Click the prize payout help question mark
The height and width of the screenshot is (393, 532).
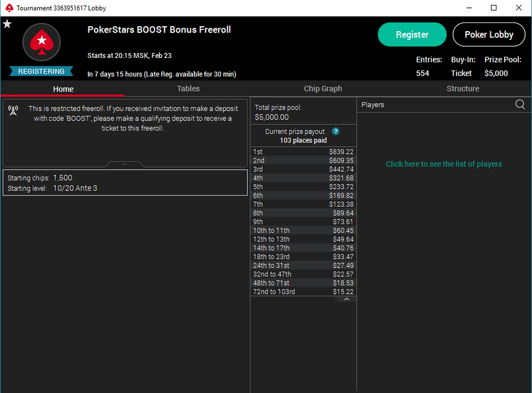336,131
